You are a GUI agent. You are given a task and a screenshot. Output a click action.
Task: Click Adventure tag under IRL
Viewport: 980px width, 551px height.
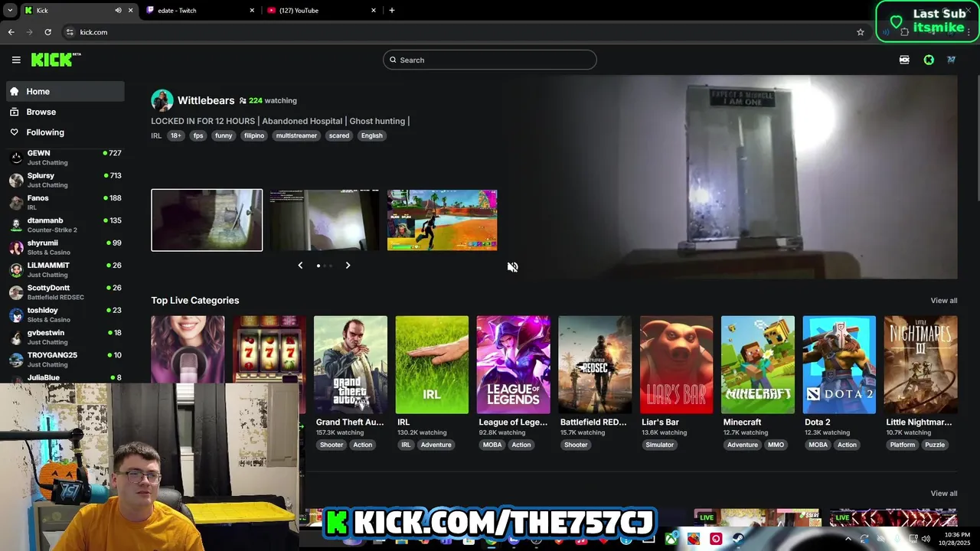click(436, 445)
